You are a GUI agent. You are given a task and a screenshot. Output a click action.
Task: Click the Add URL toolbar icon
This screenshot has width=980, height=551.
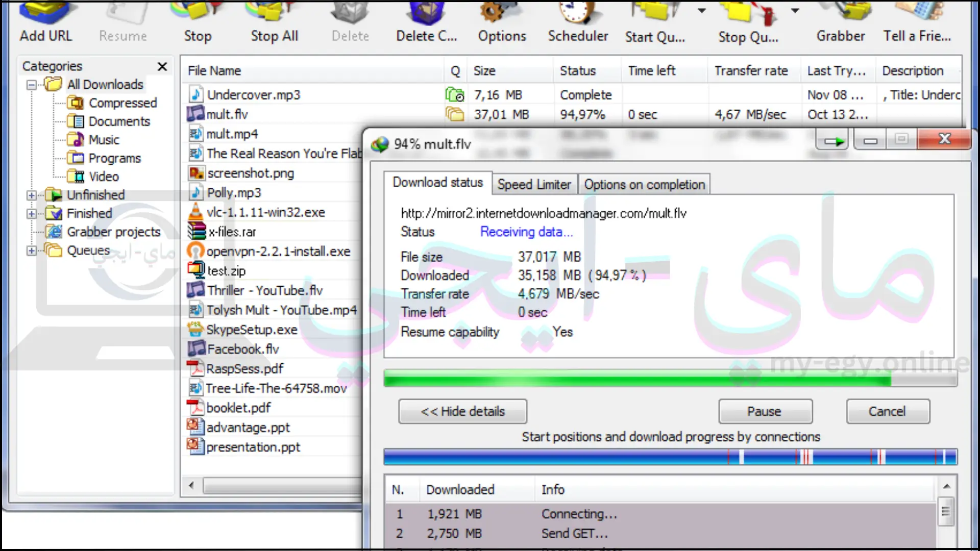[x=46, y=22]
